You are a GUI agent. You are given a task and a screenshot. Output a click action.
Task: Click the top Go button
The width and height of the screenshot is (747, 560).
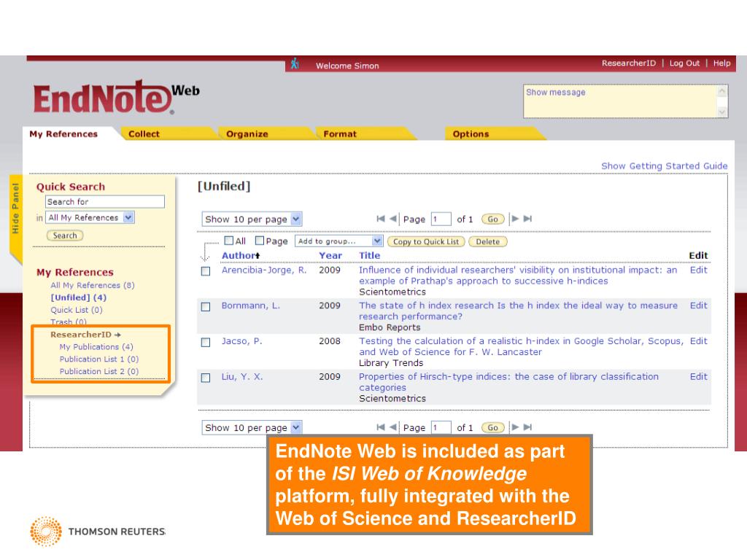[492, 219]
